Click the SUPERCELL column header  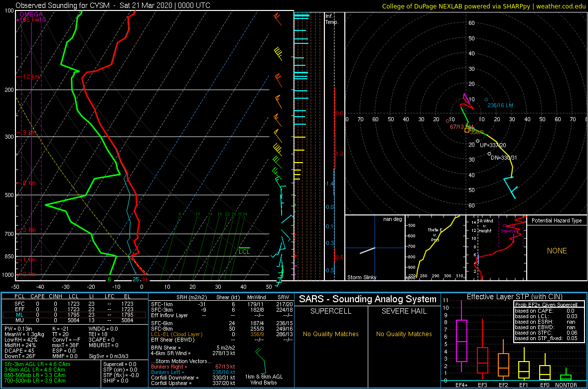click(x=330, y=311)
